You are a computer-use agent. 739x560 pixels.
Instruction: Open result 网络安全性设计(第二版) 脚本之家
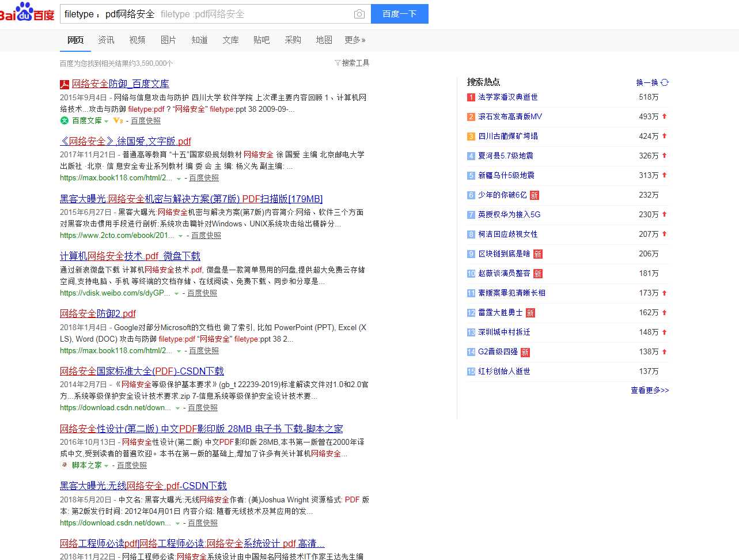click(x=202, y=429)
